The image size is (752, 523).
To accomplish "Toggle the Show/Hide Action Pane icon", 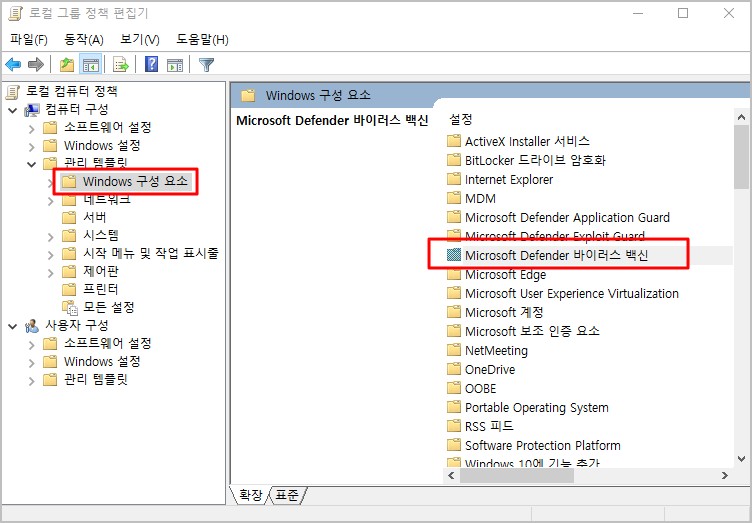I will click(x=175, y=65).
